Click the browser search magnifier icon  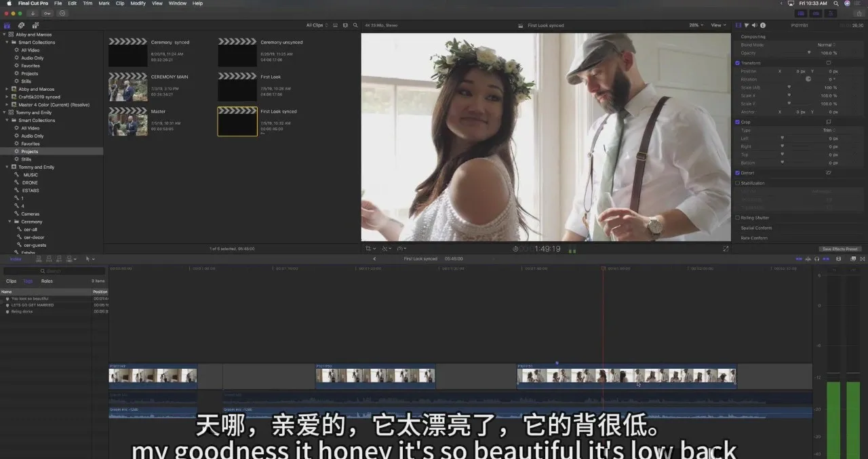pos(355,25)
